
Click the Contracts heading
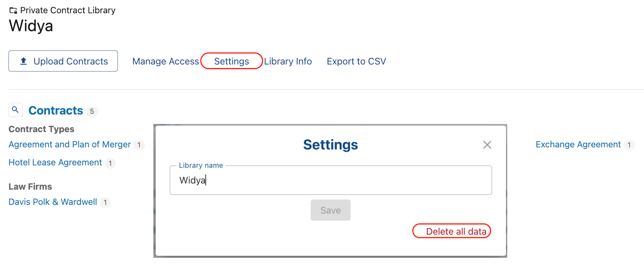pyautogui.click(x=56, y=110)
